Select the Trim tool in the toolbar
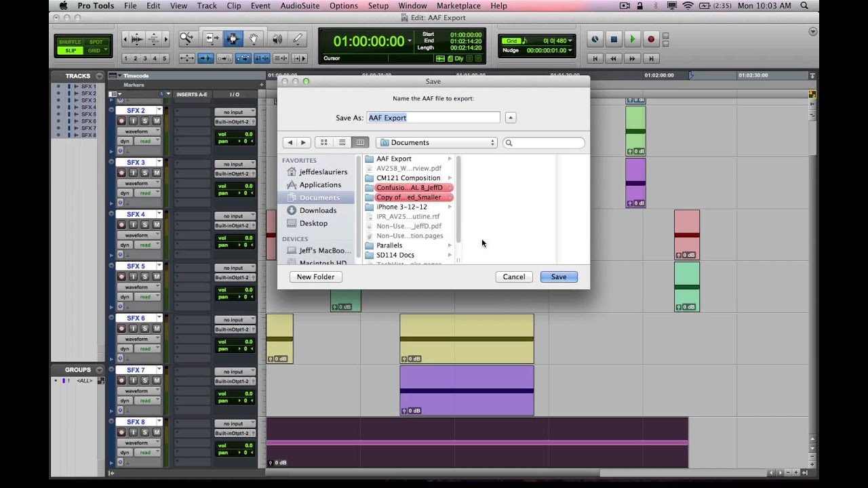The width and height of the screenshot is (868, 488). pyautogui.click(x=212, y=39)
